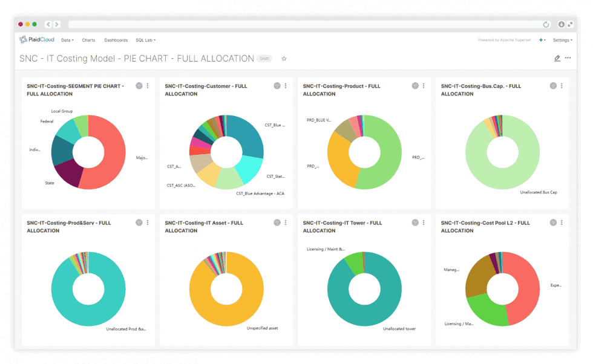Navigate back in the browser
Viewport: 593px width, 364px height.
(48, 24)
